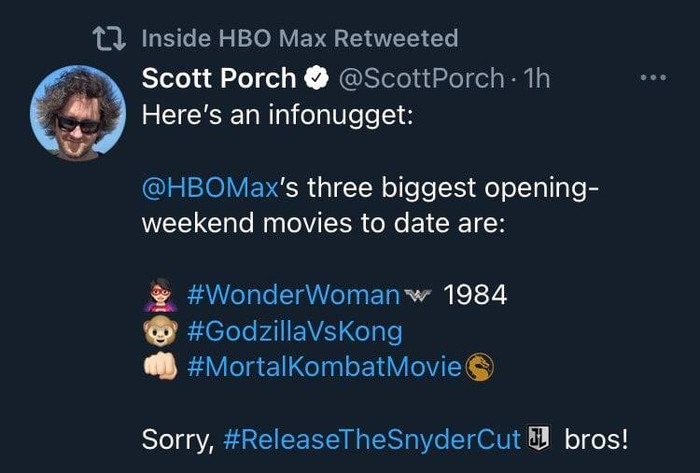This screenshot has width=700, height=473.
Task: Open the #WonderWoman hashtag
Action: point(294,295)
